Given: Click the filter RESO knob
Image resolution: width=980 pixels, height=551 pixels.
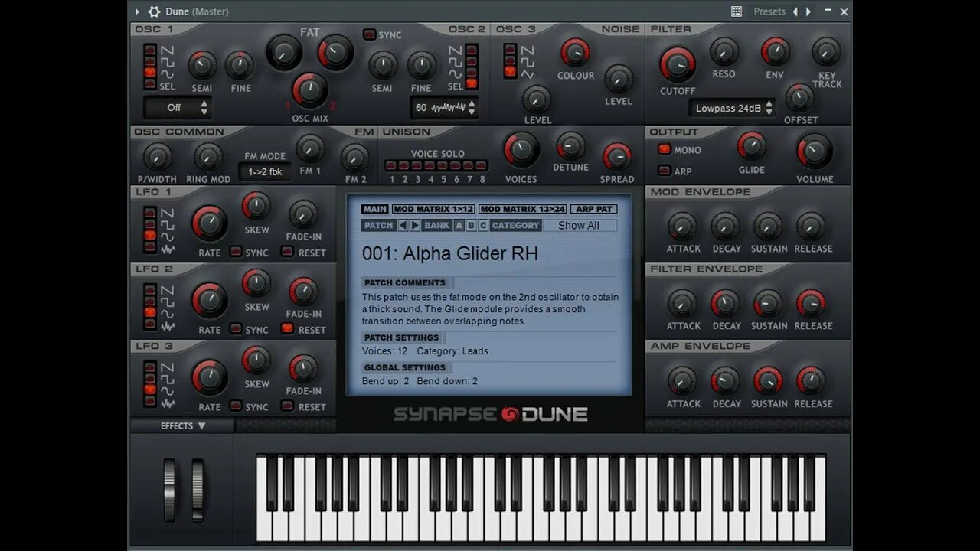Looking at the screenshot, I should point(724,52).
